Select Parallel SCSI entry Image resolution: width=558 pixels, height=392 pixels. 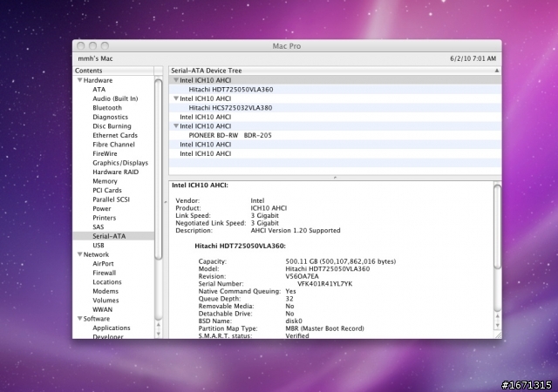(x=111, y=199)
